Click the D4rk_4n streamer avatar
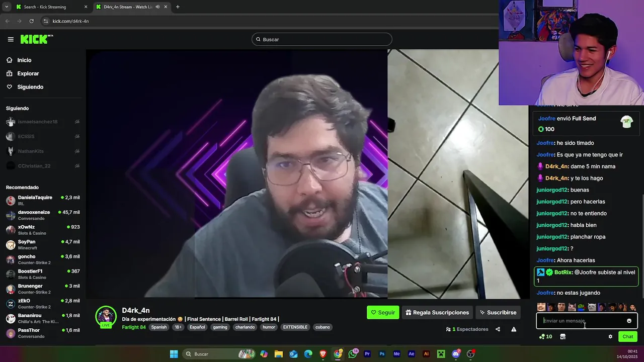The image size is (644, 362). tap(106, 316)
